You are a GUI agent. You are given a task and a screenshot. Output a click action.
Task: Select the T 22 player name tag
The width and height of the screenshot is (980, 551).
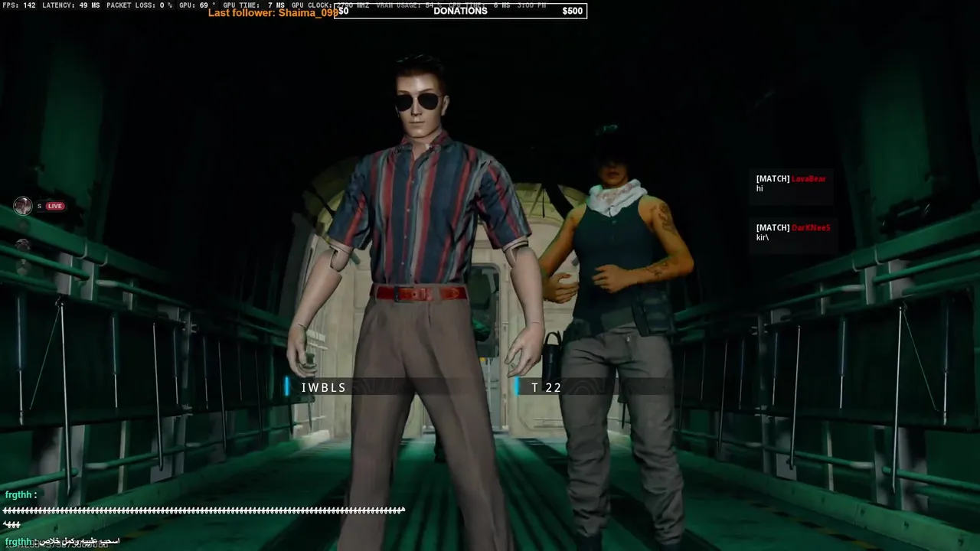tap(547, 387)
